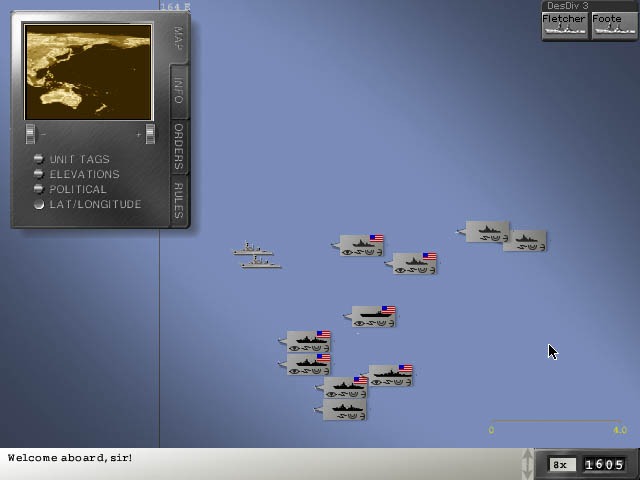The image size is (640, 480).
Task: Click the 8x time compression button
Action: pos(561,465)
